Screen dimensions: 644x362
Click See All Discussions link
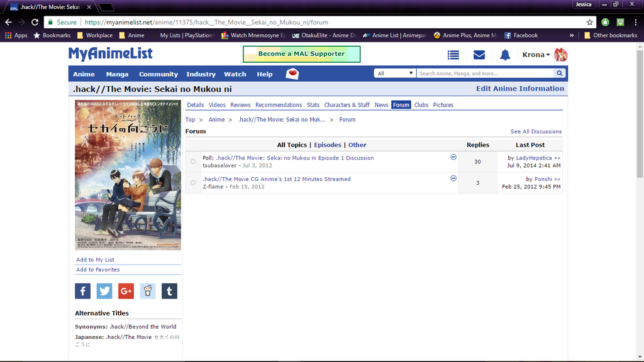tap(536, 131)
